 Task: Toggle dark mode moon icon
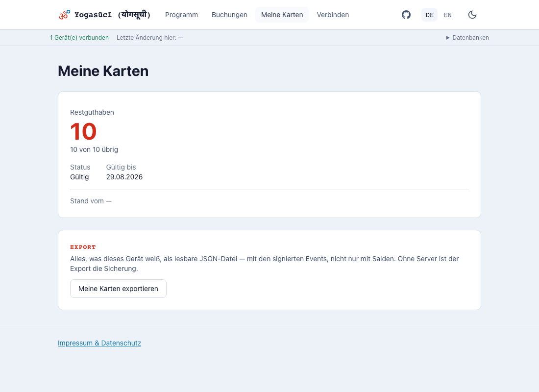tap(472, 15)
